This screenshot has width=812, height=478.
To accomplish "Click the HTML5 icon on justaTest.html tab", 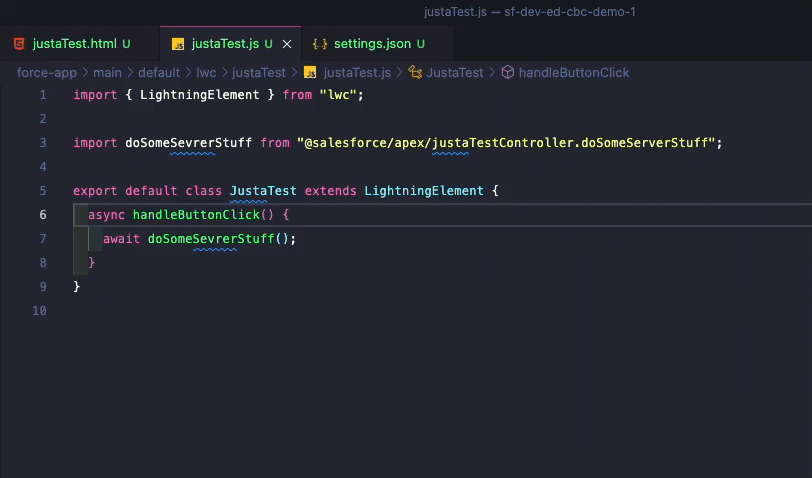I will click(19, 44).
